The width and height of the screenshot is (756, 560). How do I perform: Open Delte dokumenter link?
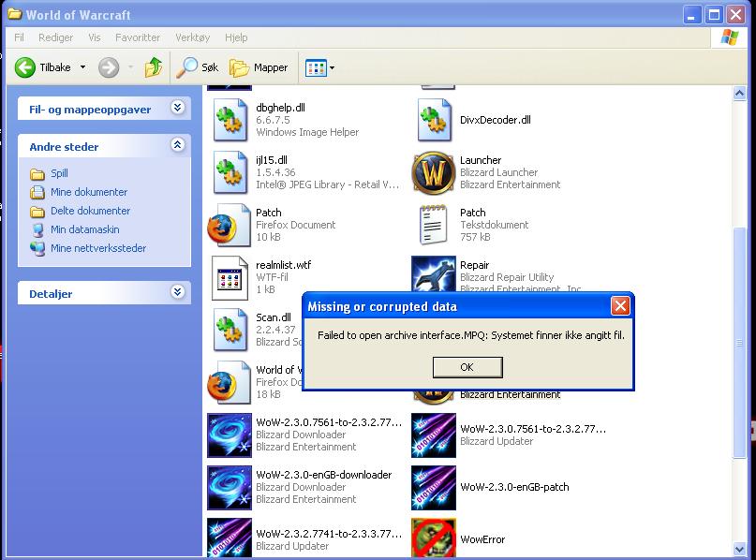(x=91, y=211)
